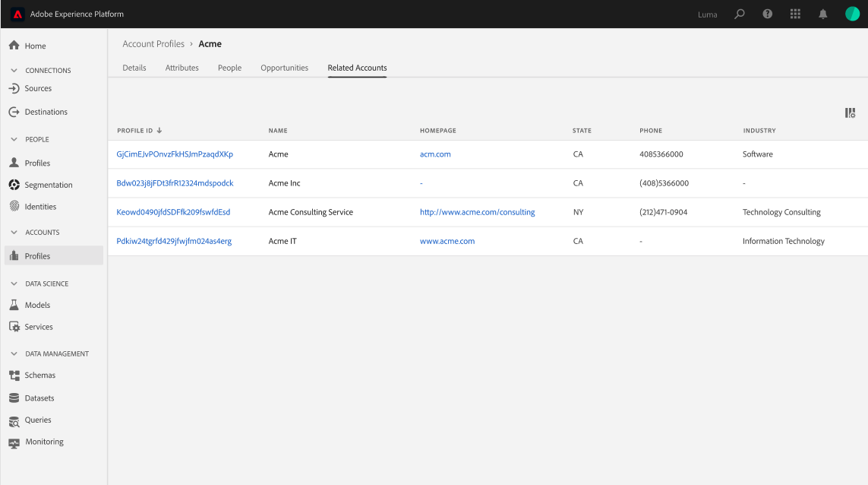
Task: Open the search magnifier icon in header
Action: pyautogui.click(x=739, y=14)
